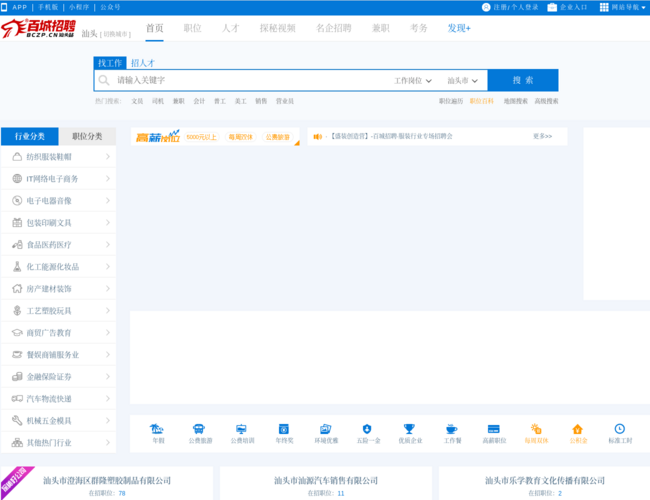Click the 年终奖 bonus icon
The image size is (650, 500).
click(284, 429)
